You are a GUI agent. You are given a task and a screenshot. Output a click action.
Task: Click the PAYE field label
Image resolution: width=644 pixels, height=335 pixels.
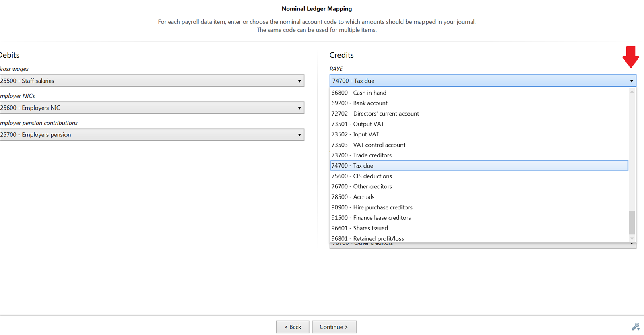pyautogui.click(x=336, y=69)
